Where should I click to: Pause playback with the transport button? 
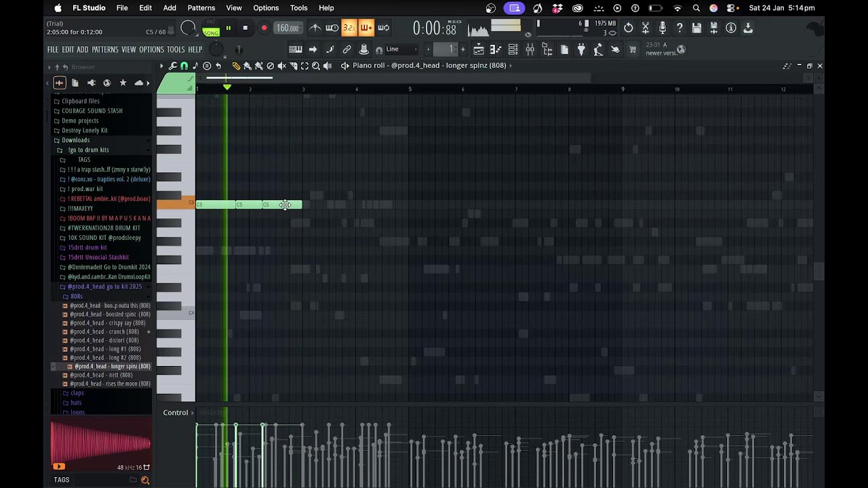229,28
